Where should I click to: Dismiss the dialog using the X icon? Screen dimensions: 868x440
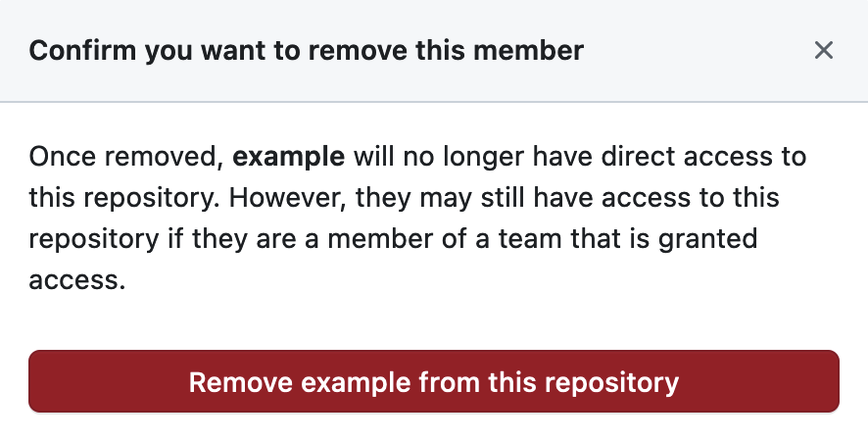point(824,50)
